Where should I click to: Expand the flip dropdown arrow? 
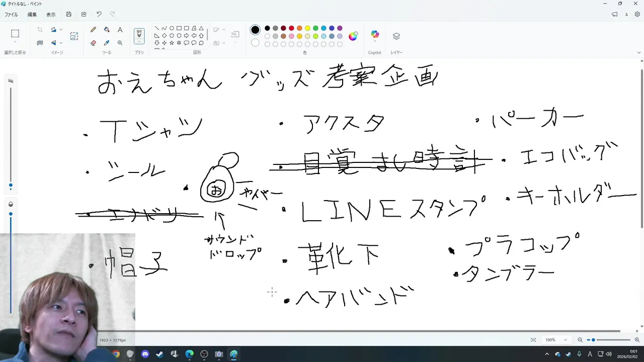pyautogui.click(x=61, y=43)
